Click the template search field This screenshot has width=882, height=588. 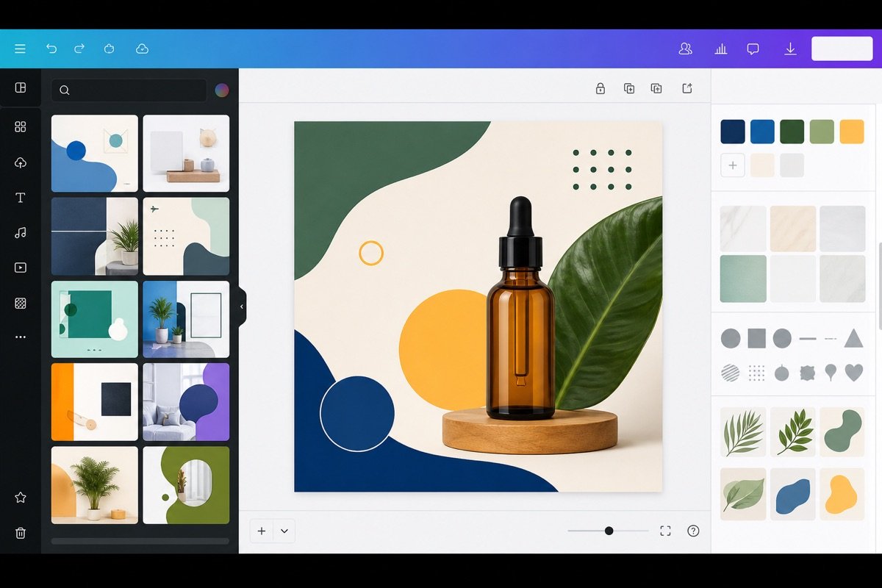tap(129, 90)
